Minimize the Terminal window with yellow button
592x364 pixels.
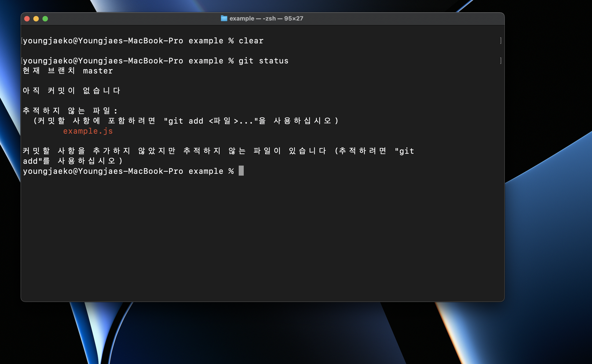[x=36, y=19]
